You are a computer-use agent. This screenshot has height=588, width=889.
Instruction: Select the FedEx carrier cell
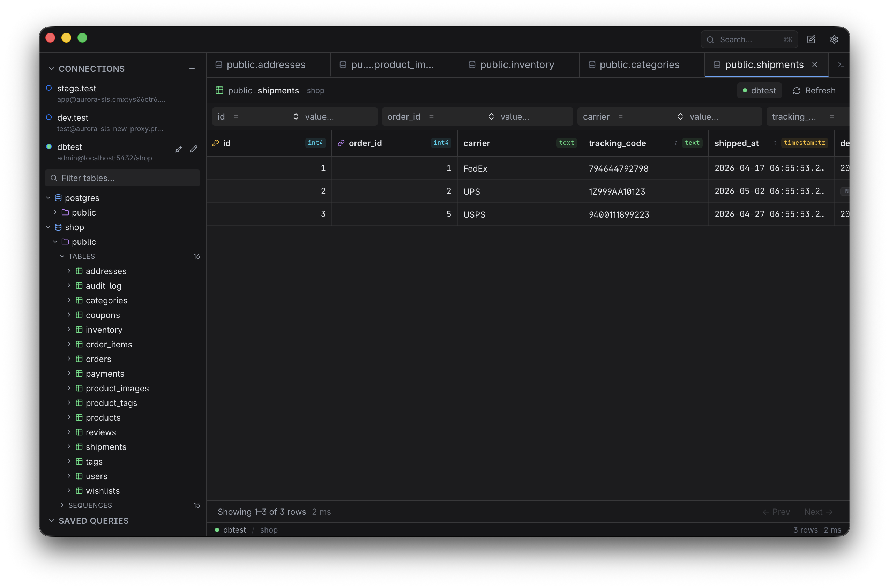click(520, 168)
